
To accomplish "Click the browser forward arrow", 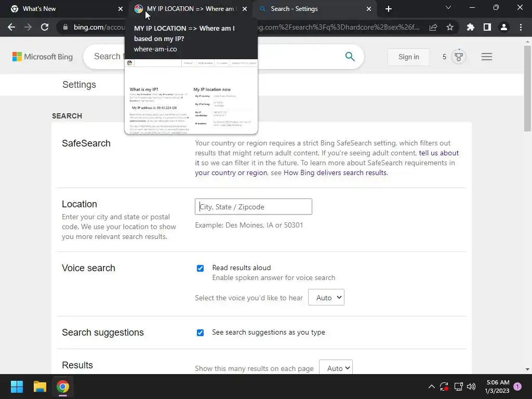I will tap(28, 27).
